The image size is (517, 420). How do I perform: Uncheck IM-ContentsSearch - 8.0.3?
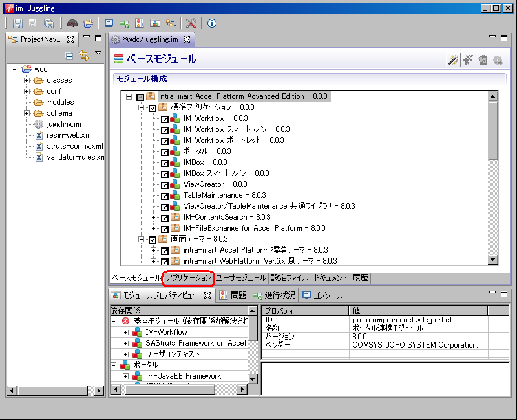[x=165, y=218]
